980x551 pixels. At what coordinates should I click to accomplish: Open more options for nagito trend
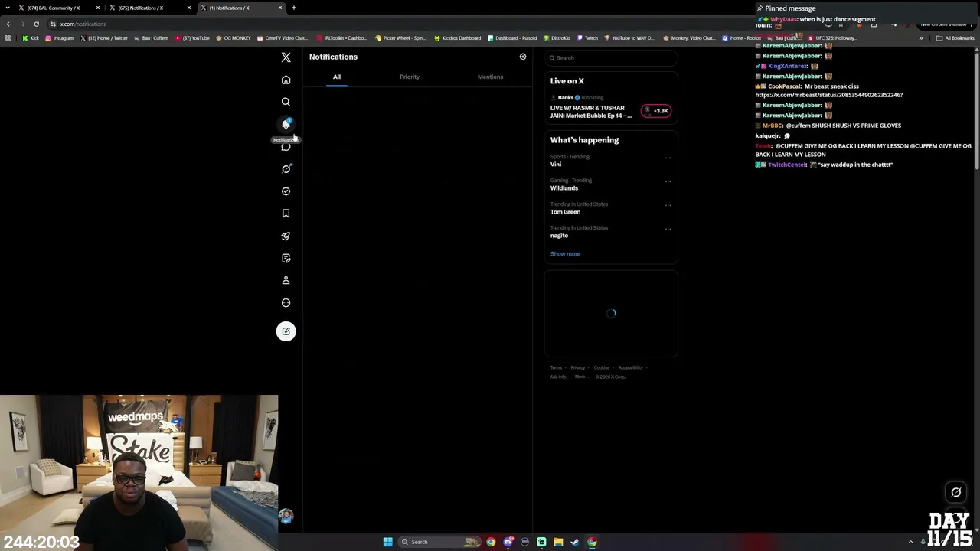(668, 229)
